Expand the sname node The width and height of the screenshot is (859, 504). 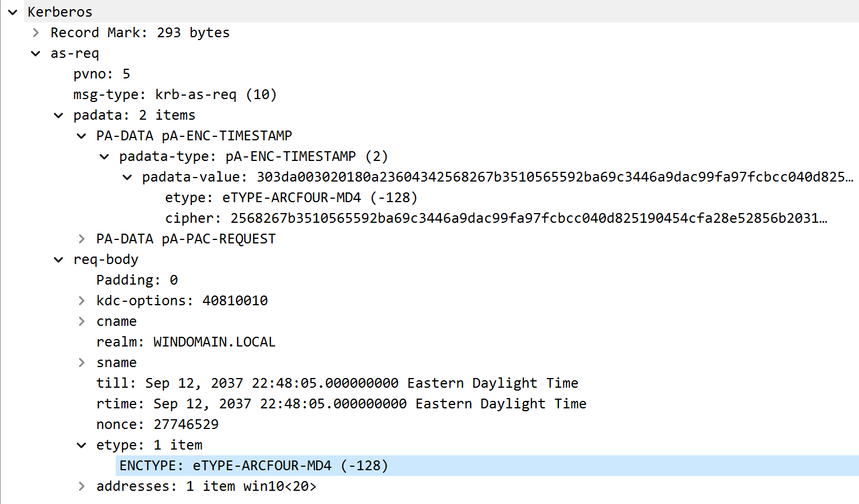coord(81,363)
